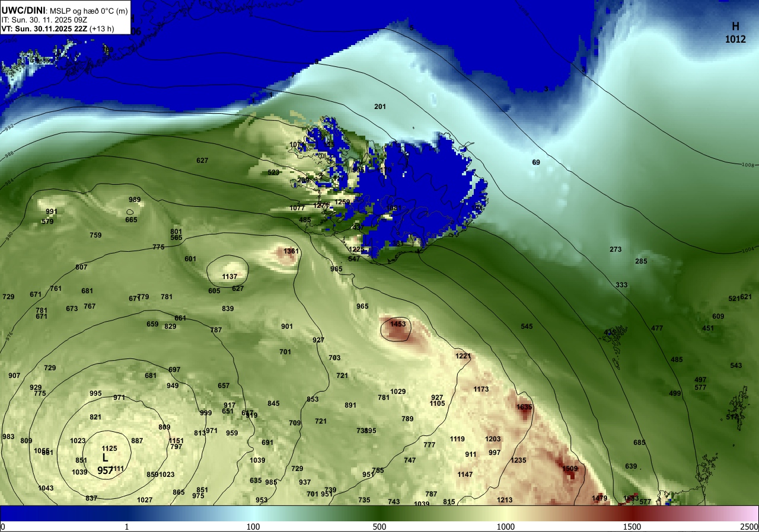Click the 807 height value
759x532 pixels.
[81, 267]
